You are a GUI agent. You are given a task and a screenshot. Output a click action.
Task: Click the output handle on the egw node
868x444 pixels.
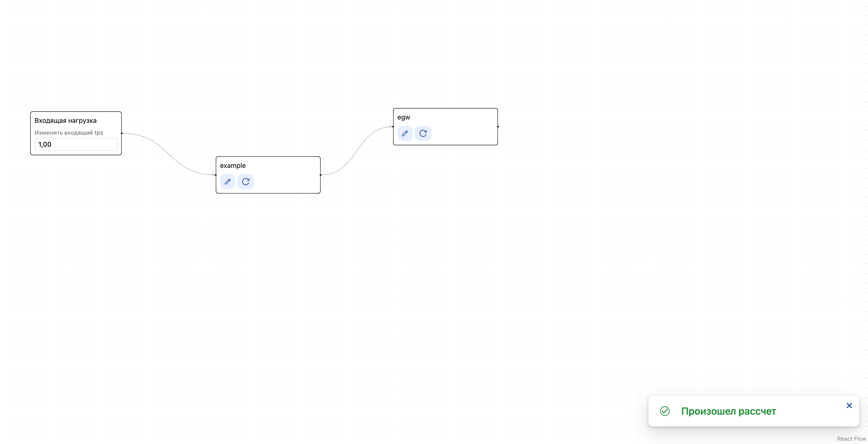point(498,127)
